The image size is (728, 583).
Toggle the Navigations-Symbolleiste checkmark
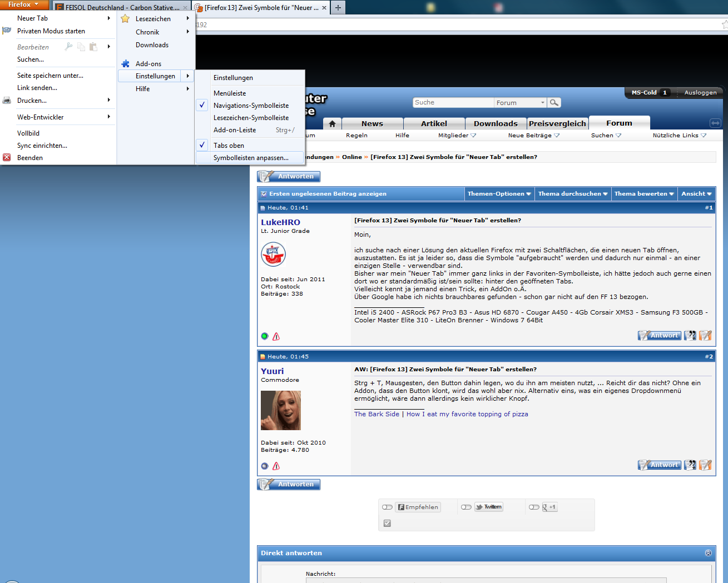[x=202, y=105]
